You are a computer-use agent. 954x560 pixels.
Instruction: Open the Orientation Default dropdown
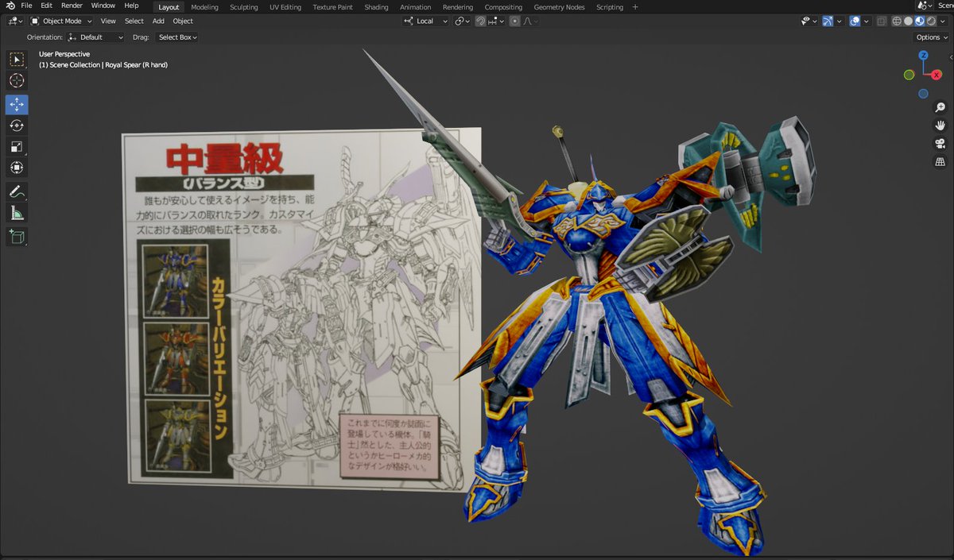pyautogui.click(x=96, y=37)
